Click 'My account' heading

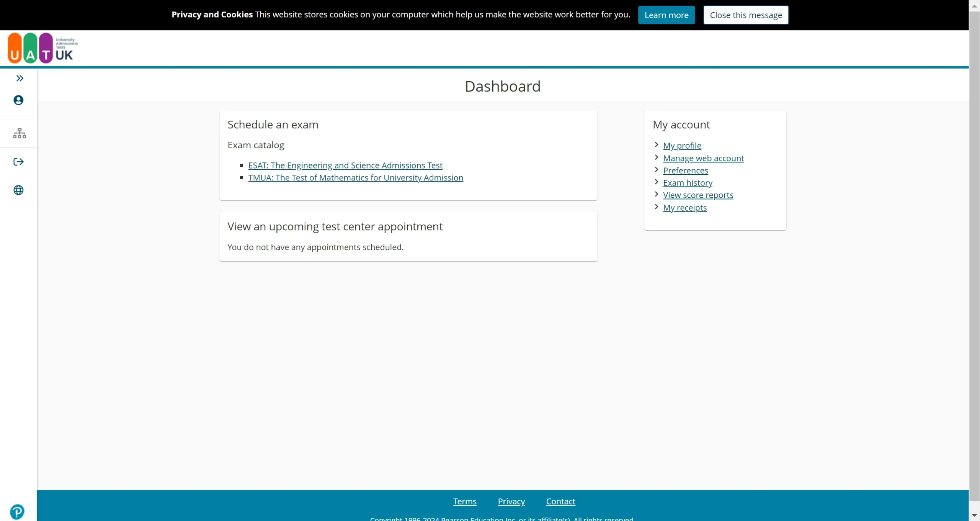681,125
